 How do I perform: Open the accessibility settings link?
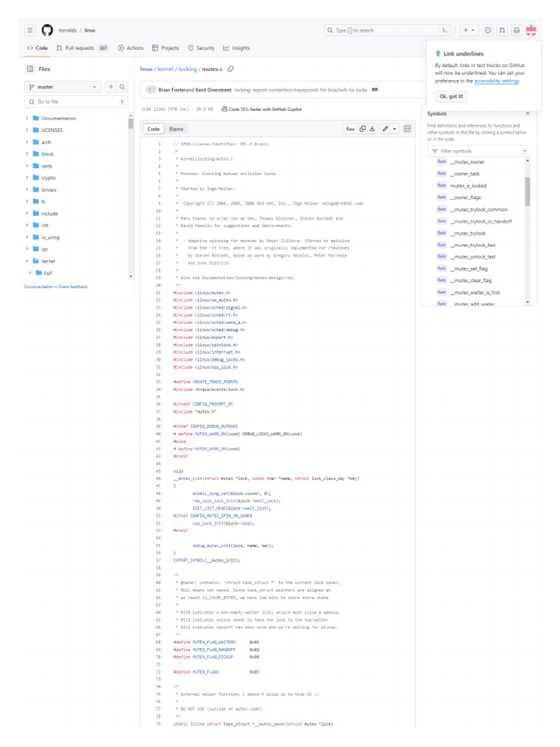coord(497,81)
